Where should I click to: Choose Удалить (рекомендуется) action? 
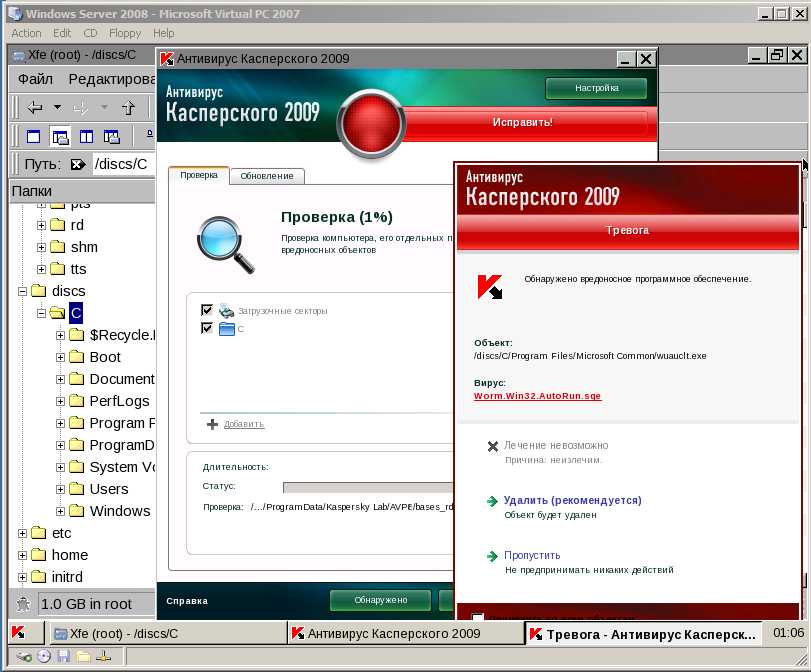(x=573, y=500)
